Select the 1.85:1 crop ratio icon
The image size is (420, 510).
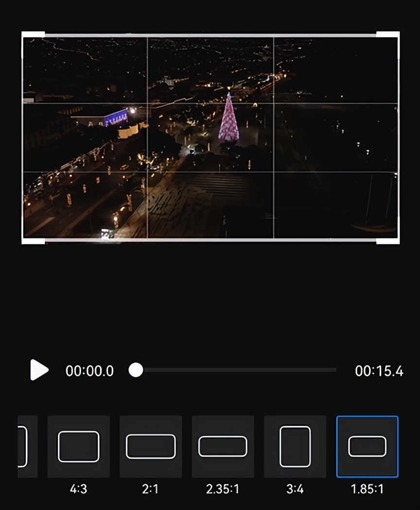[x=367, y=447]
